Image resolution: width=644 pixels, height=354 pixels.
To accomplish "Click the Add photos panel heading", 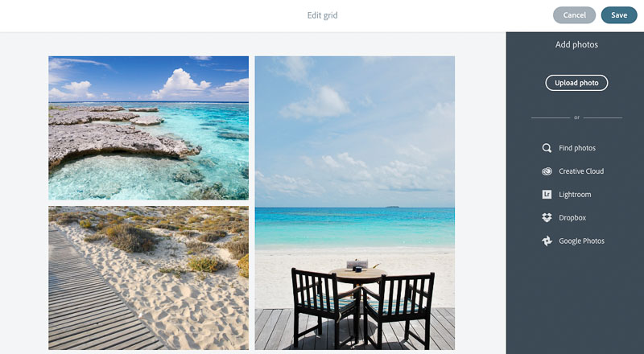I will (x=576, y=44).
